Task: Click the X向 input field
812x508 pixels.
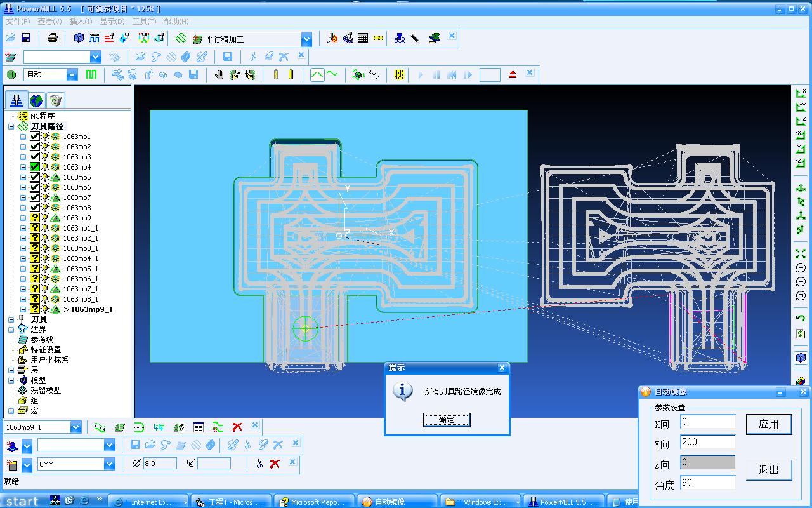Action: [x=708, y=422]
